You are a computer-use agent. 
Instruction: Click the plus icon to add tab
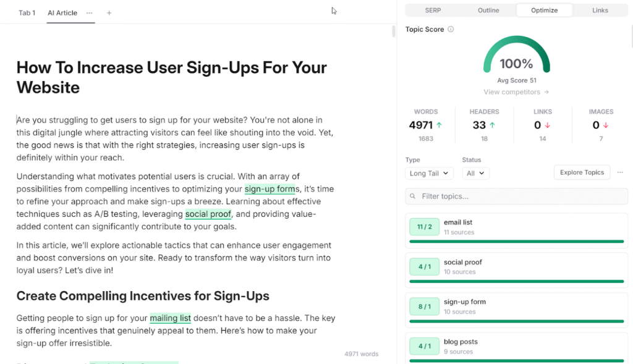109,13
